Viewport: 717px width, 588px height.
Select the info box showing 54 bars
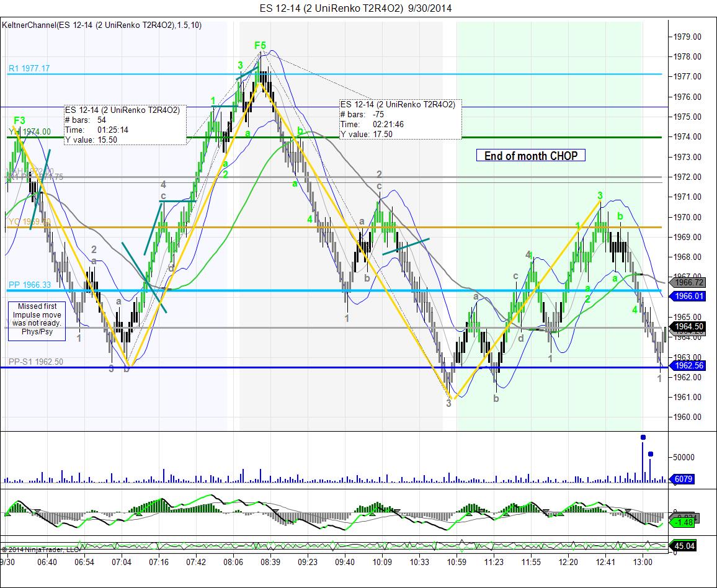[125, 125]
